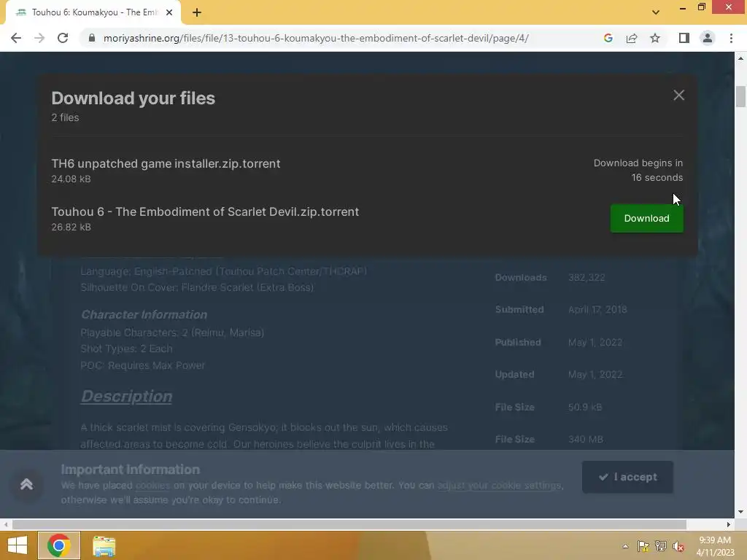
Task: Select TH6 unpatched game installer.zip.torrent text
Action: (166, 163)
